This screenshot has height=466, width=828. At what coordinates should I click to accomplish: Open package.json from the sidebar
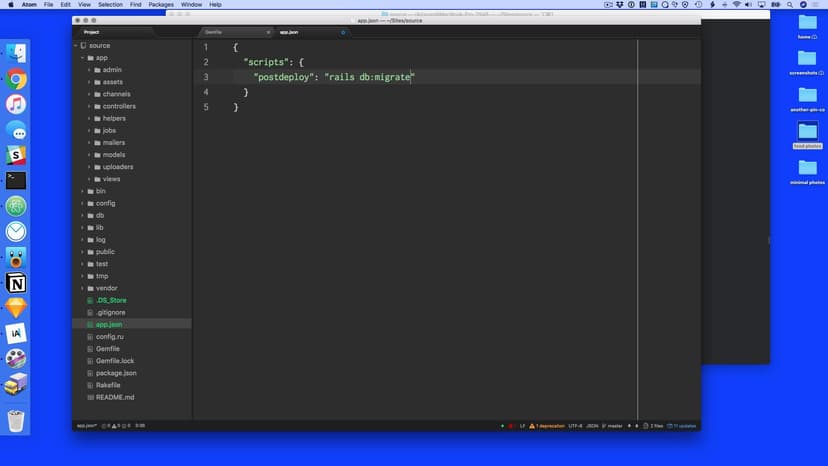point(116,373)
